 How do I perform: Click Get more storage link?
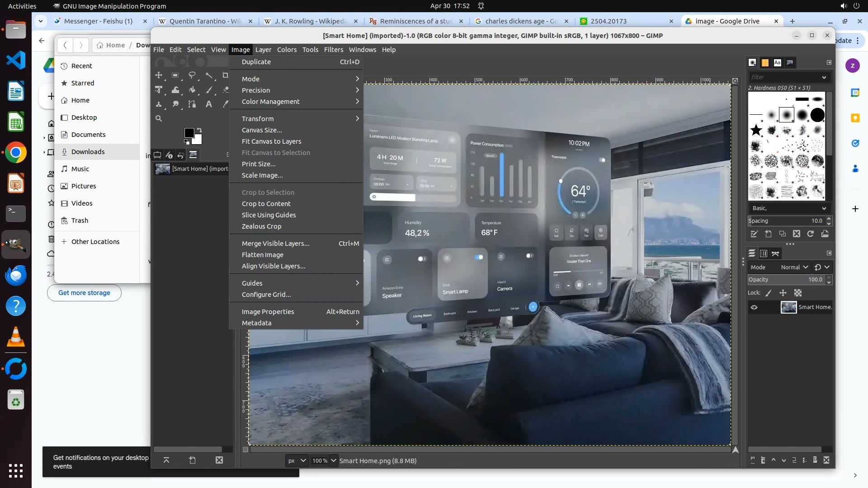[84, 293]
